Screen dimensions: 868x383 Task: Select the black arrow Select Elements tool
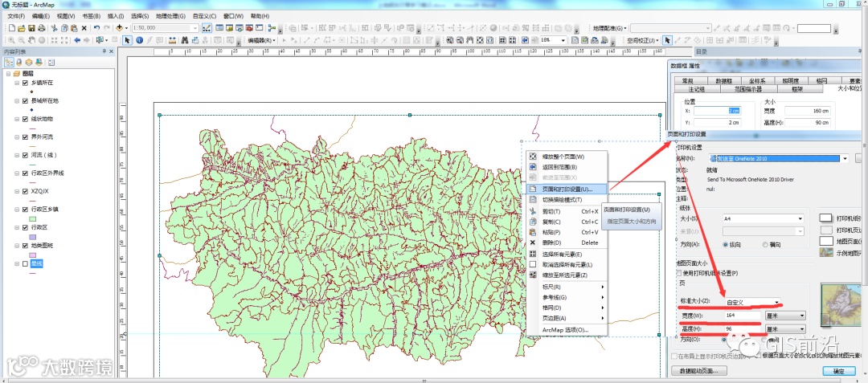click(x=127, y=40)
